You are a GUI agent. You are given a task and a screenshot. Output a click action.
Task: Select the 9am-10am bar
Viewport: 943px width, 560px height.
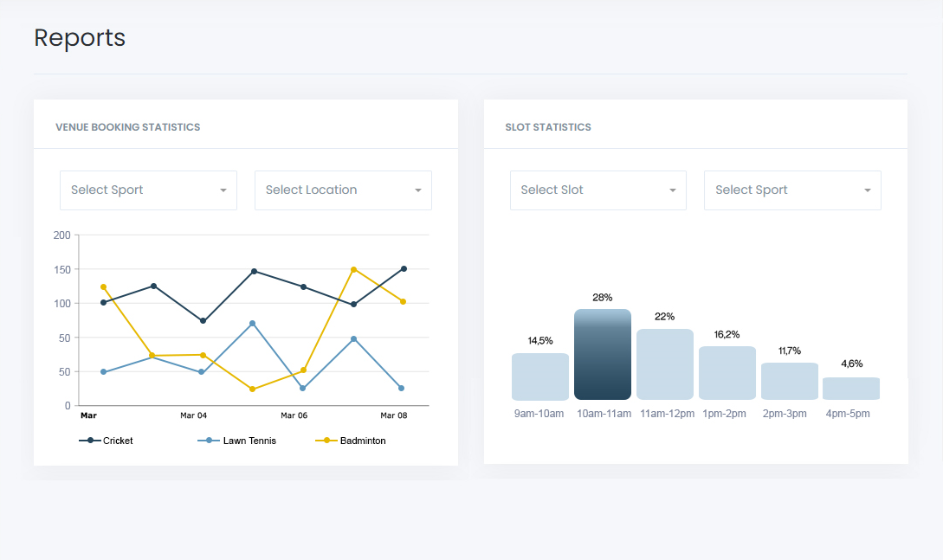pos(539,377)
